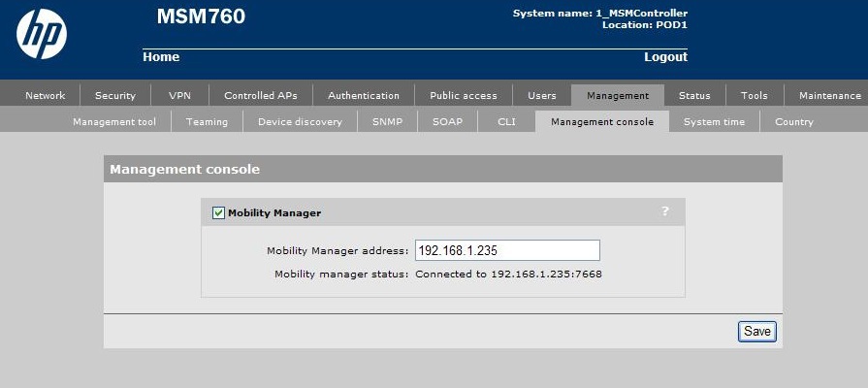Viewport: 868px width, 388px height.
Task: Click the Logout link
Action: click(x=665, y=57)
